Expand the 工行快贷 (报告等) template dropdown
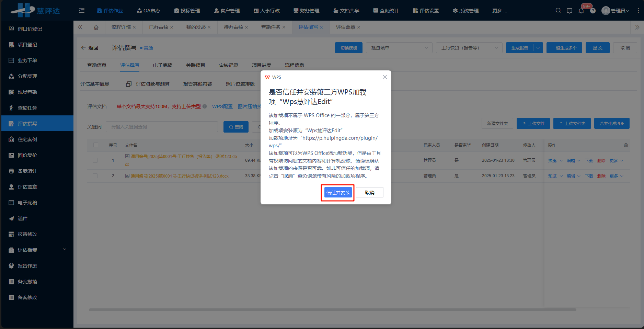644x329 pixels. [469, 48]
